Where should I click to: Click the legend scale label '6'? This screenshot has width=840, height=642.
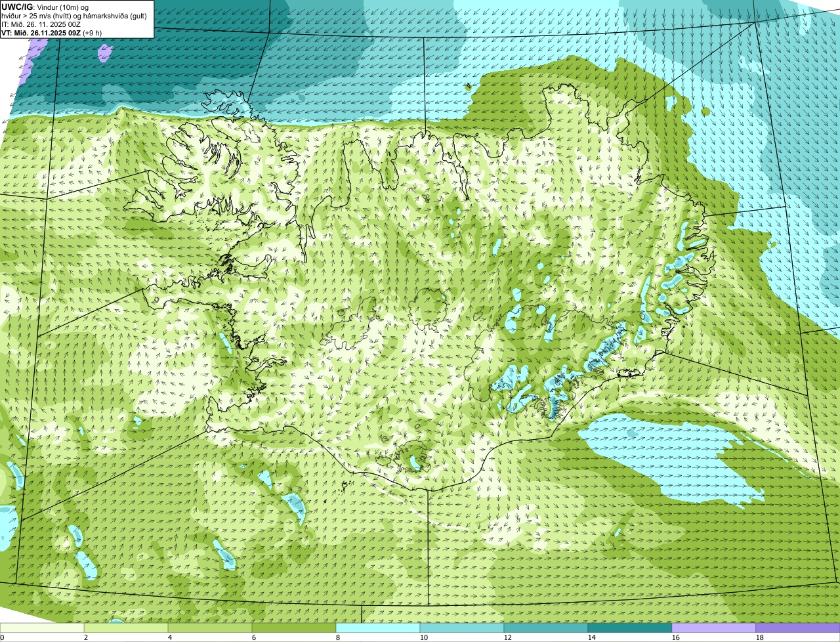tap(255, 637)
